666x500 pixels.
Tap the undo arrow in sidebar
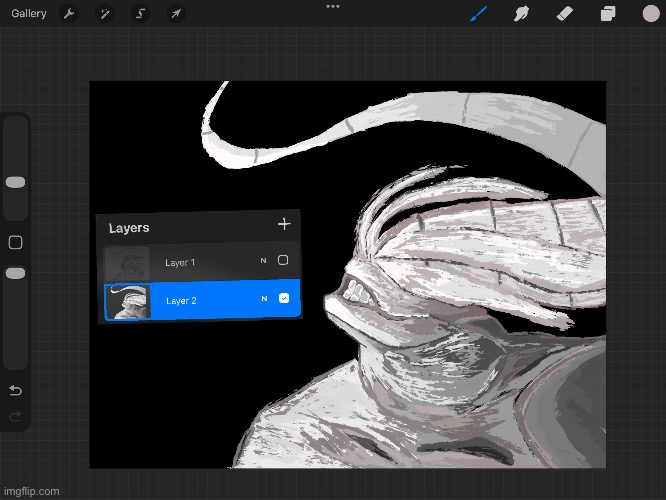pos(15,389)
